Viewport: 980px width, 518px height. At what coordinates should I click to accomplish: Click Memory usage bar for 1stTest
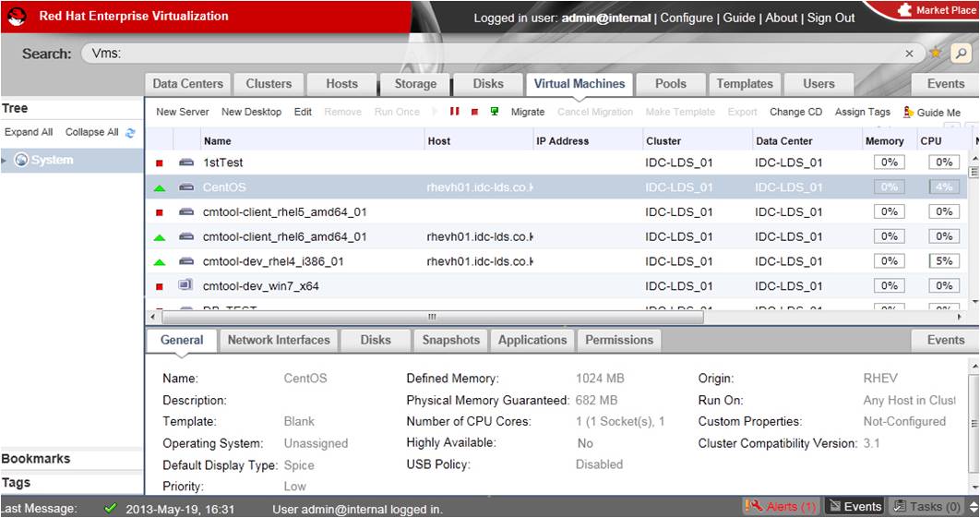pyautogui.click(x=889, y=162)
